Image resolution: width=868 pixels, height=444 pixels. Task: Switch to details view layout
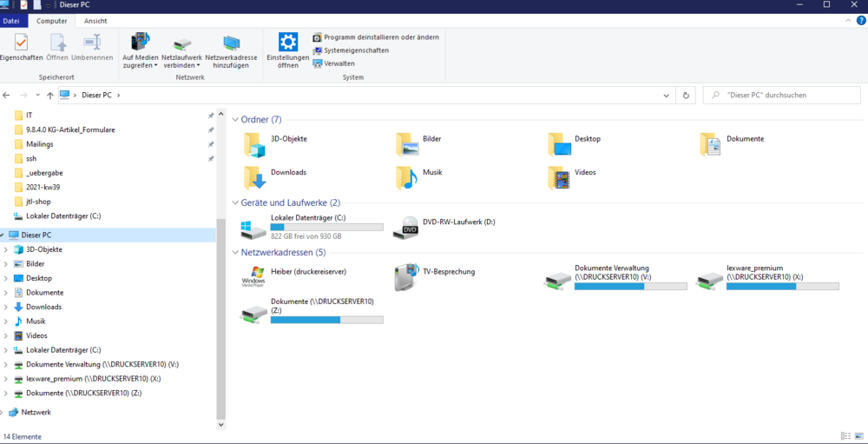tap(845, 435)
